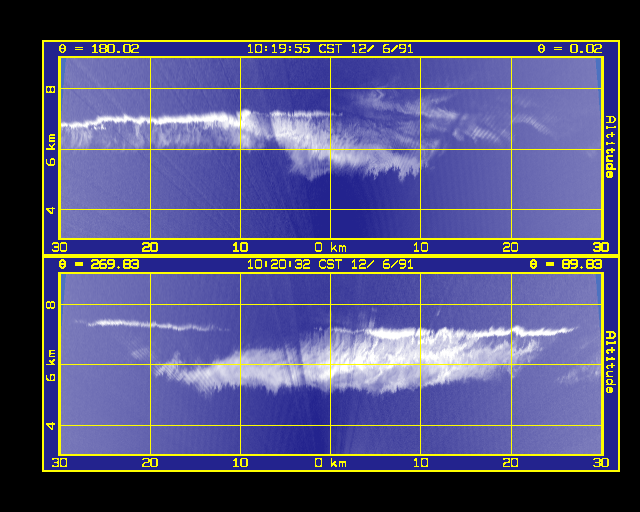Click the left-side 20 label under bottom panel

click(150, 463)
